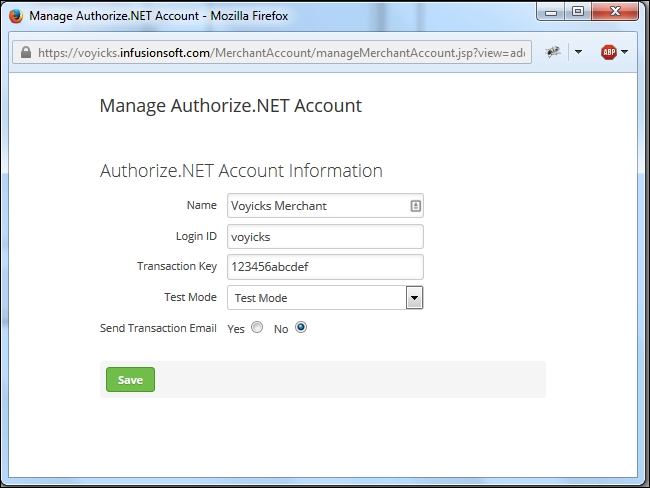Click the Firefox logo in title bar
Screen dimensions: 650x488
pos(15,16)
